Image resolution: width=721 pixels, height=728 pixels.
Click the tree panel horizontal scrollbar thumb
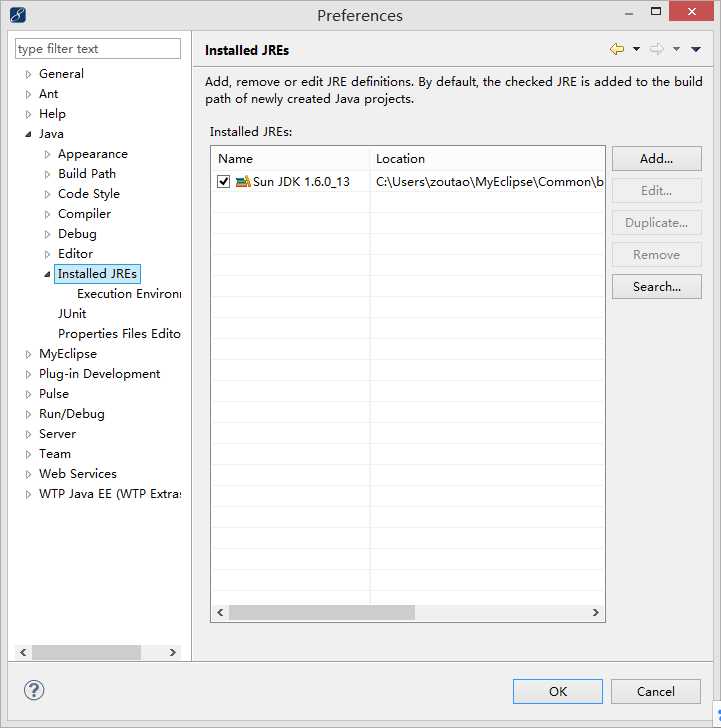coord(86,652)
